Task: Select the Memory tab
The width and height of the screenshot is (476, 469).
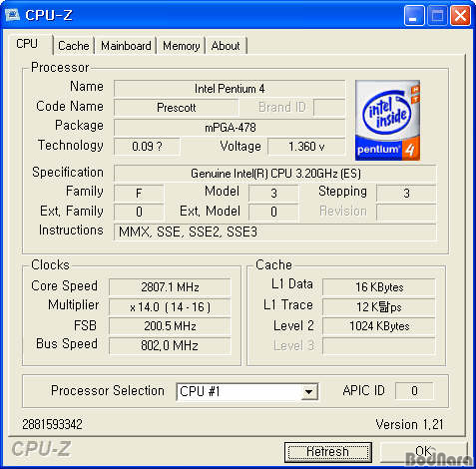Action: (x=182, y=46)
